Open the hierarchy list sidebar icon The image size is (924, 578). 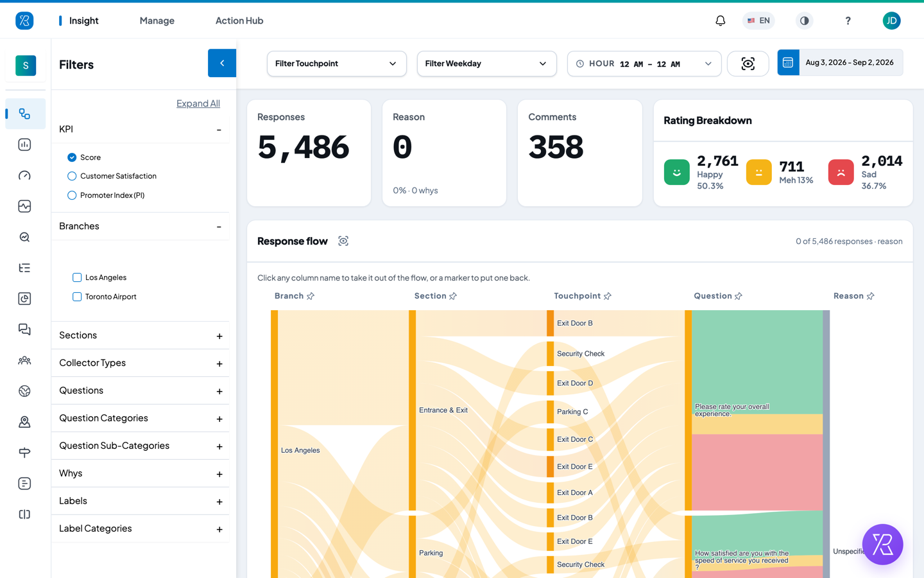[x=25, y=268]
